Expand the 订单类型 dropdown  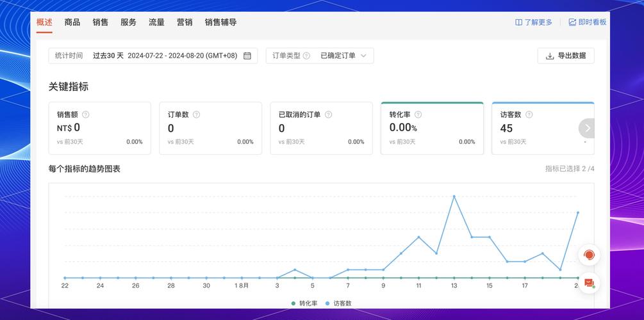[x=320, y=56]
